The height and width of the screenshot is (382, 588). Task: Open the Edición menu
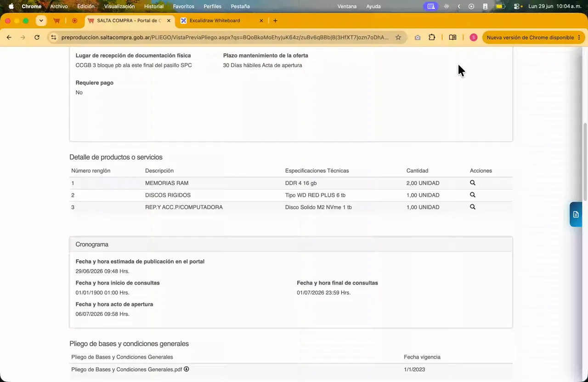86,6
